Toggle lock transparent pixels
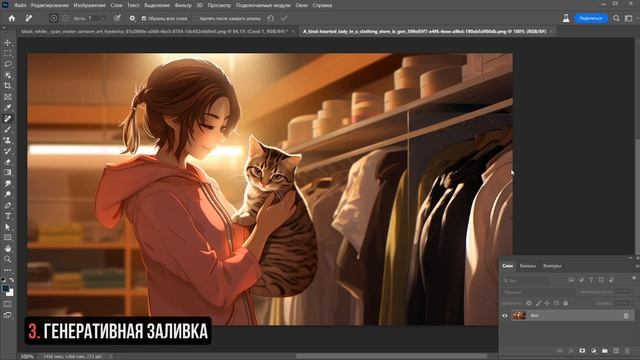 coord(529,303)
